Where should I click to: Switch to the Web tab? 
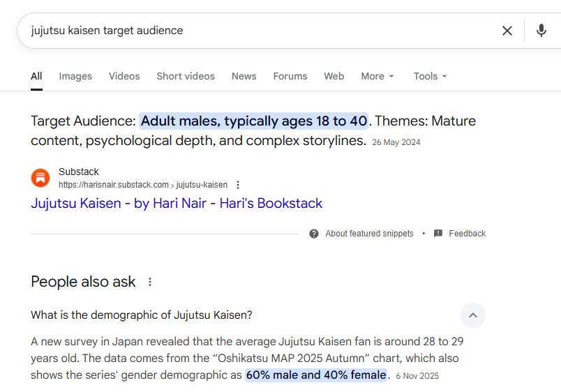[334, 76]
